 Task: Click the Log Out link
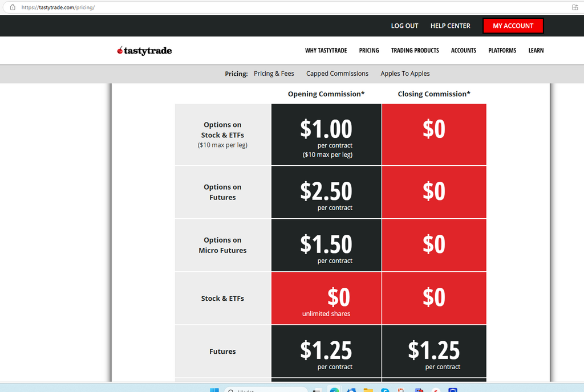coord(404,26)
